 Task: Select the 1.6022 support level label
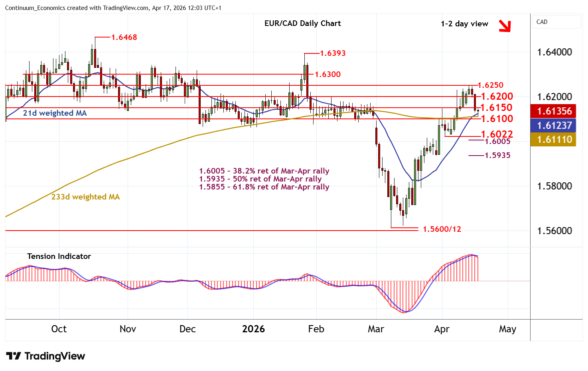coord(497,134)
